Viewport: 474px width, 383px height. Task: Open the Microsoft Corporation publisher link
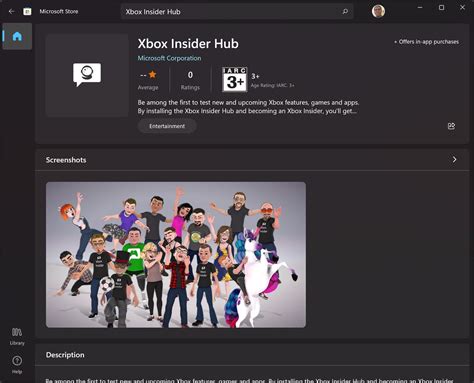[x=169, y=58]
